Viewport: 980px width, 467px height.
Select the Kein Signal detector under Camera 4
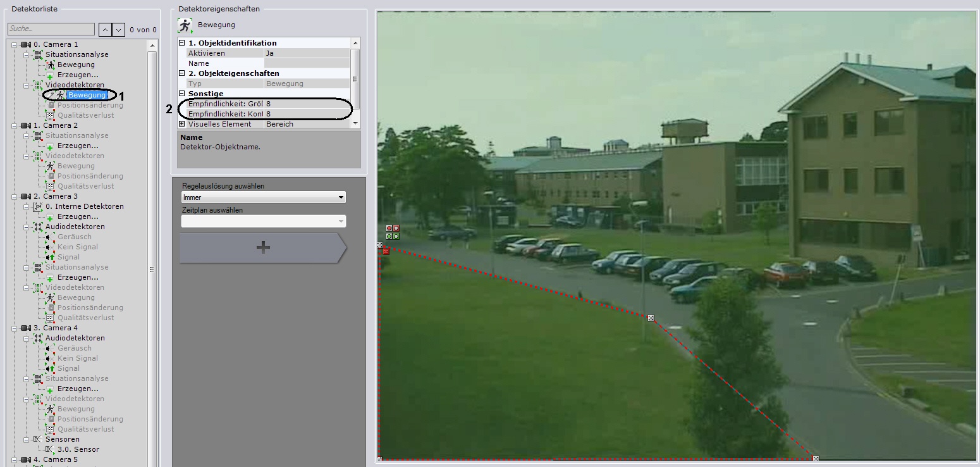77,358
